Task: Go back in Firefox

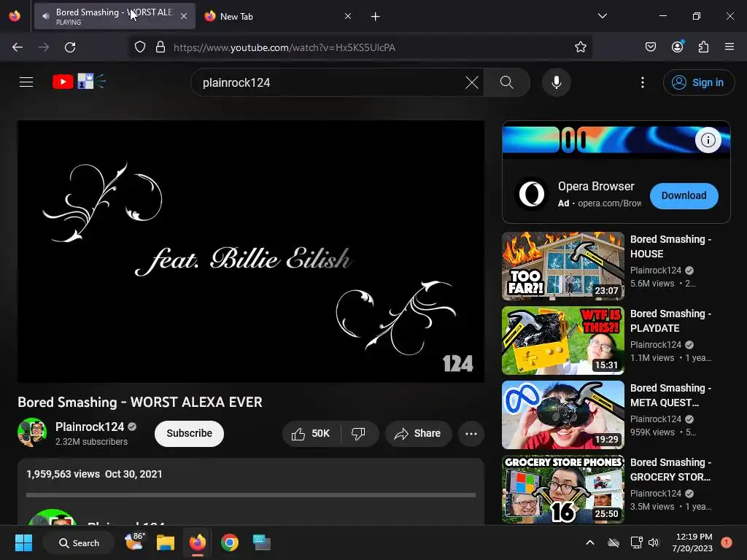Action: (x=18, y=47)
